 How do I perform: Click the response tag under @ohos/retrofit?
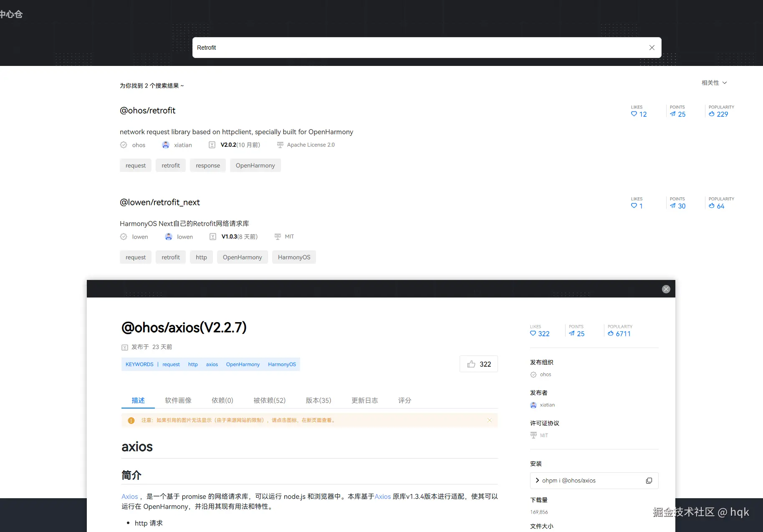(208, 166)
